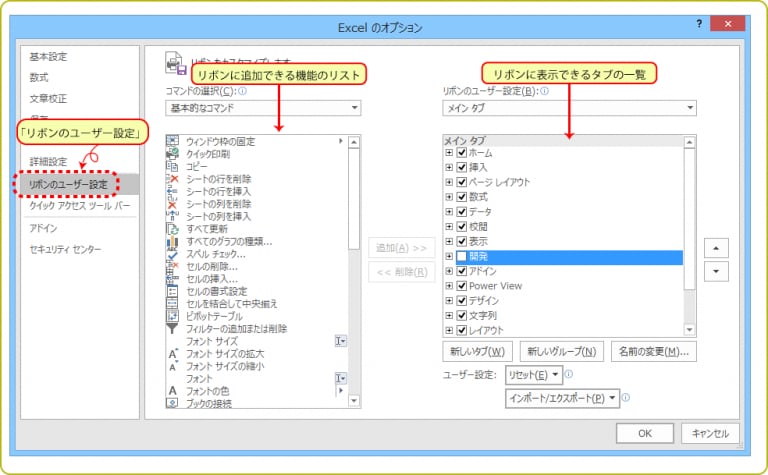Image resolution: width=768 pixels, height=475 pixels.
Task: Move selected tab up with arrow button
Action: point(716,248)
